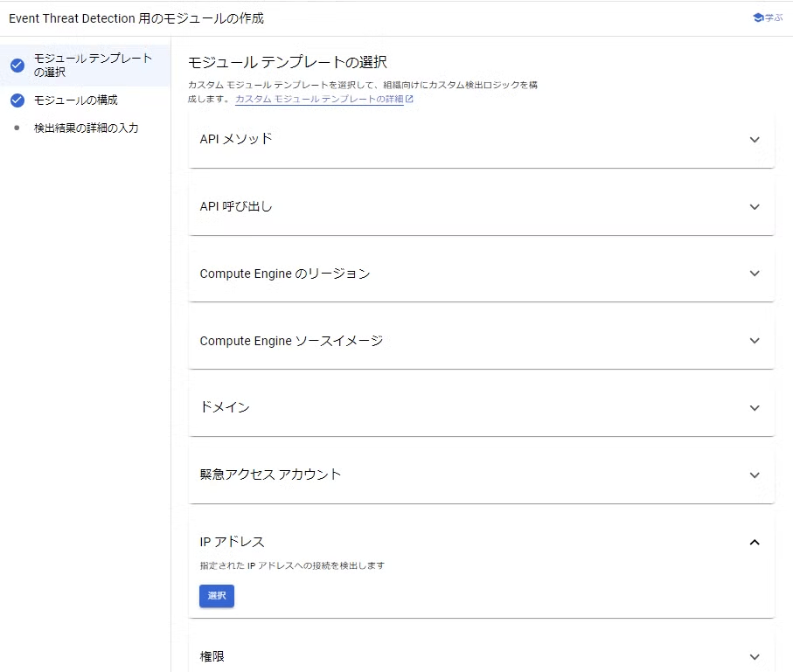Expand Compute Engine のリージョン chevron

755,274
